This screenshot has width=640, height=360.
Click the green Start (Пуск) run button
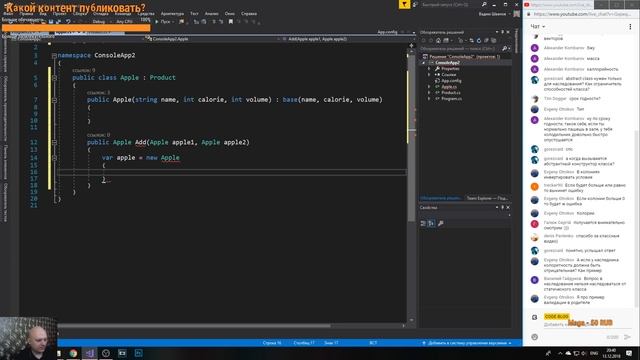tap(163, 22)
